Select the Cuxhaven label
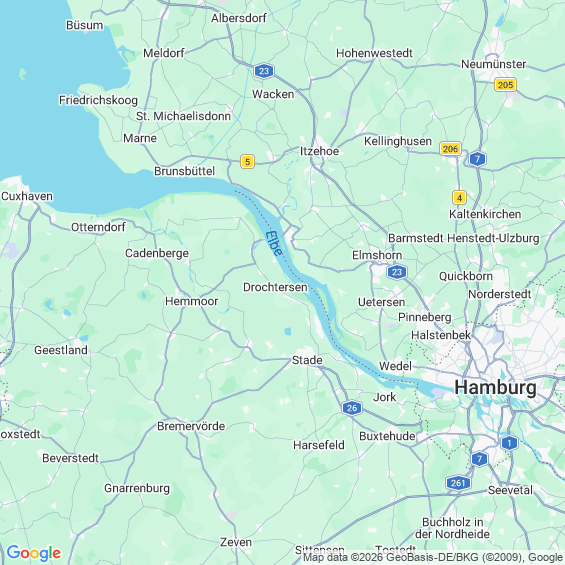This screenshot has width=565, height=565. (x=27, y=196)
